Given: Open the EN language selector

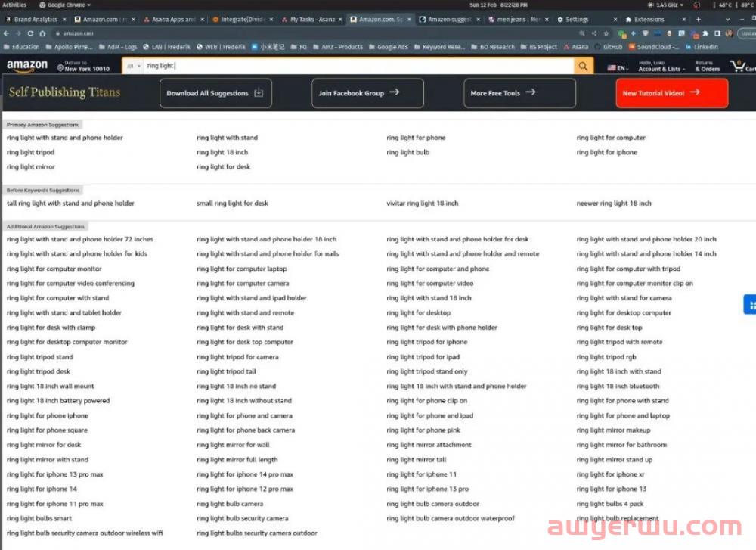Looking at the screenshot, I should [x=618, y=68].
